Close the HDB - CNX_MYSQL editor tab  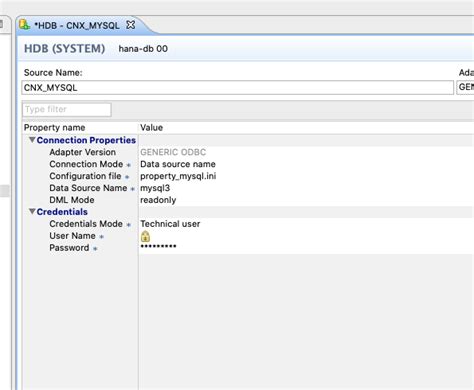pos(131,25)
